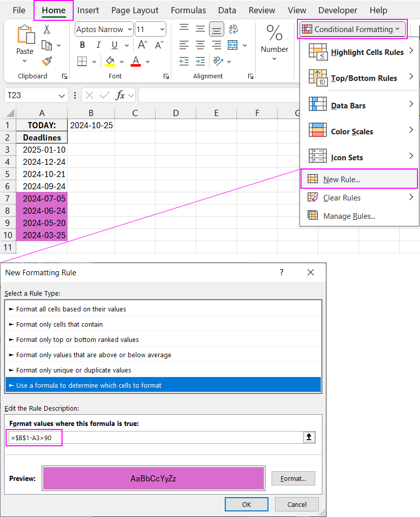
Task: Choose New Rule from the menu
Action: pos(341,179)
